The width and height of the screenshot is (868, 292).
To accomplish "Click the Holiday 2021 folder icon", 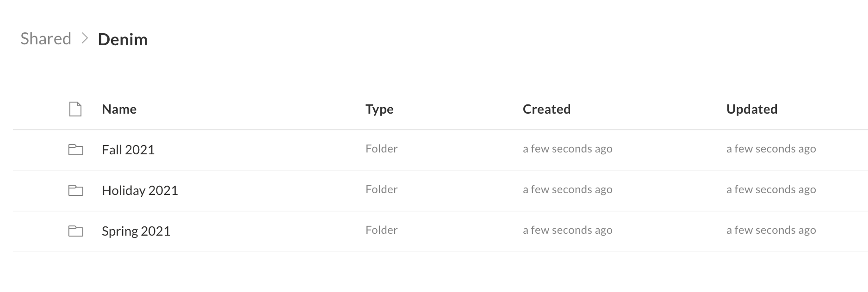I will [x=75, y=190].
